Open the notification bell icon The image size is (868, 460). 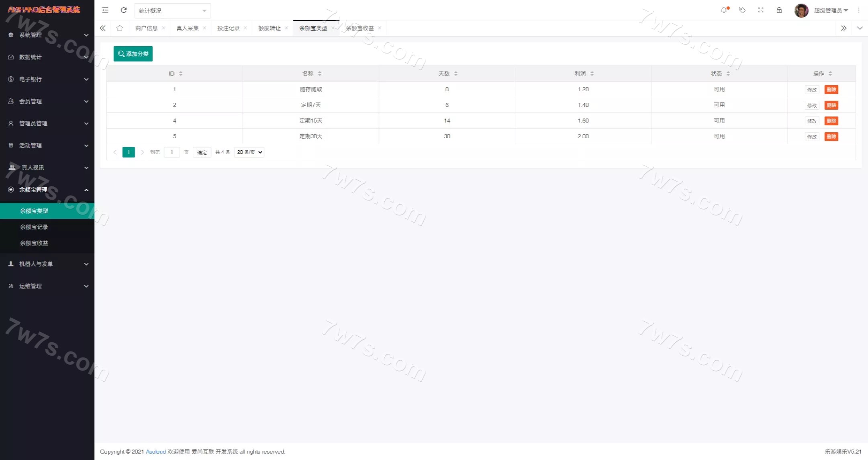(724, 10)
